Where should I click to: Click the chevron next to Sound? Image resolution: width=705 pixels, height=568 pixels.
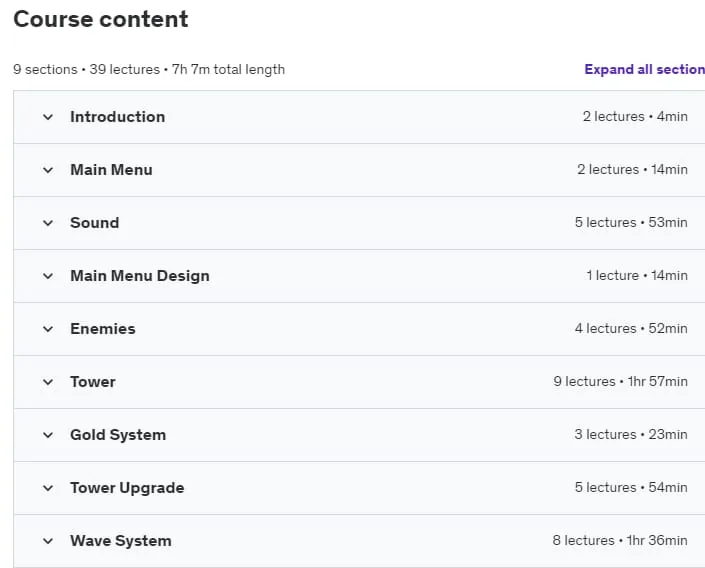point(48,223)
